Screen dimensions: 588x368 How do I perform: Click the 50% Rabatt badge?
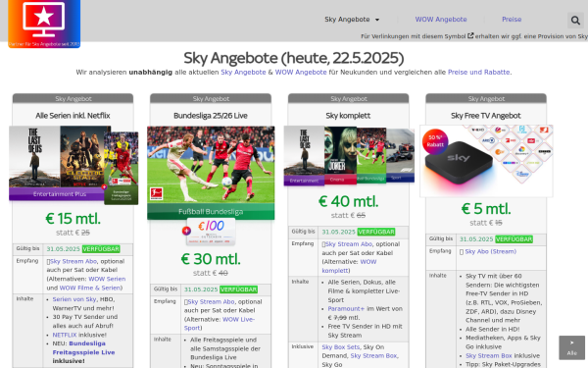pos(435,141)
